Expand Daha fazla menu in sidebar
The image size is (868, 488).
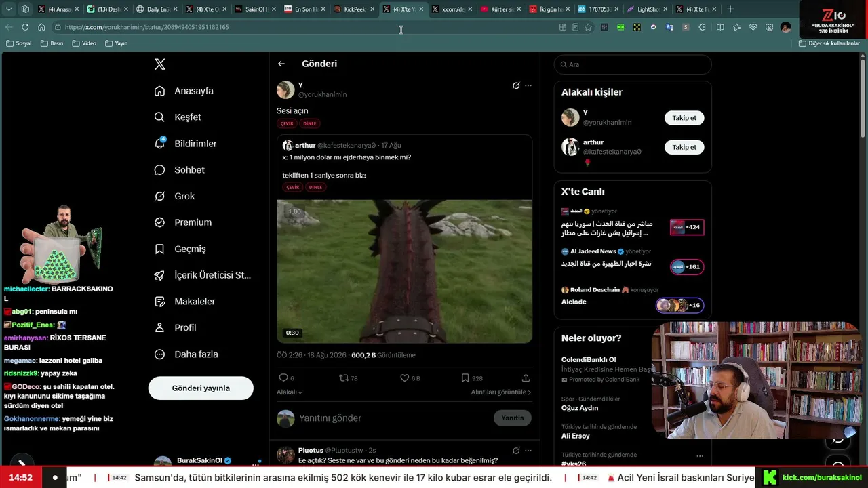186,354
